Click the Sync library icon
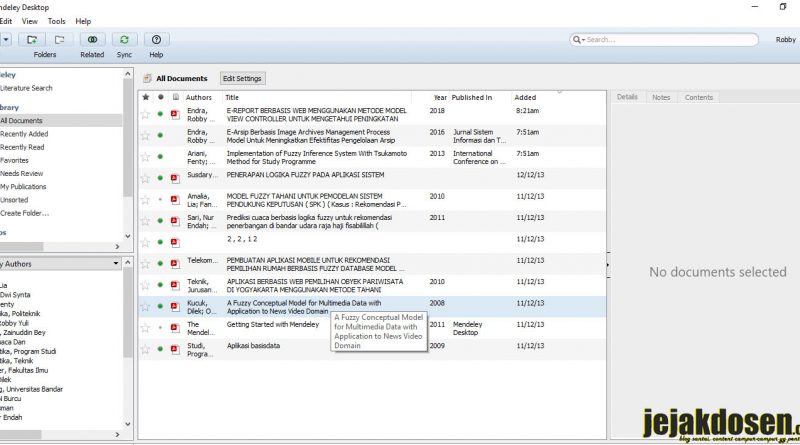800x445 pixels. [x=124, y=40]
